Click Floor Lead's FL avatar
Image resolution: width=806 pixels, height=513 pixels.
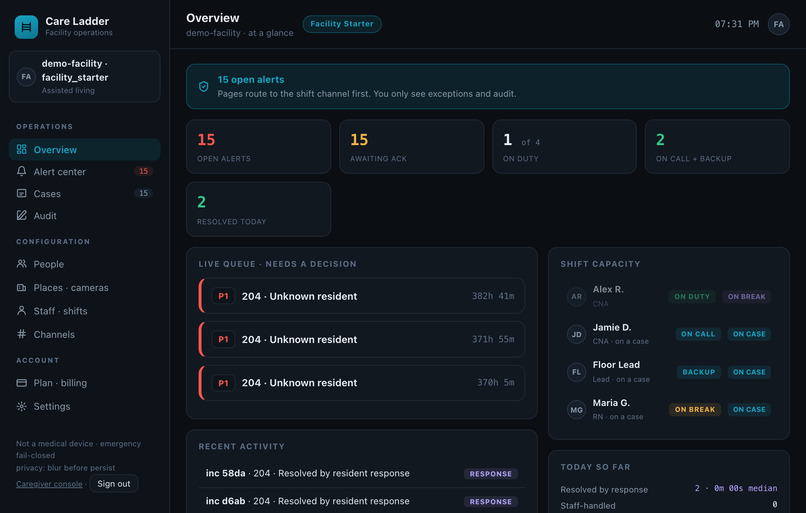pyautogui.click(x=577, y=372)
